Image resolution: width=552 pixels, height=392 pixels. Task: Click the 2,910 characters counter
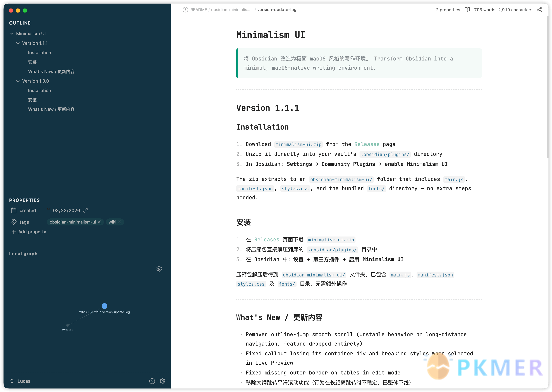tap(515, 10)
